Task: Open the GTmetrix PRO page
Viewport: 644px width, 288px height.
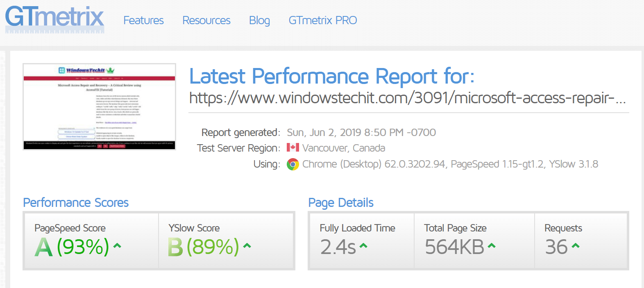Action: point(323,20)
